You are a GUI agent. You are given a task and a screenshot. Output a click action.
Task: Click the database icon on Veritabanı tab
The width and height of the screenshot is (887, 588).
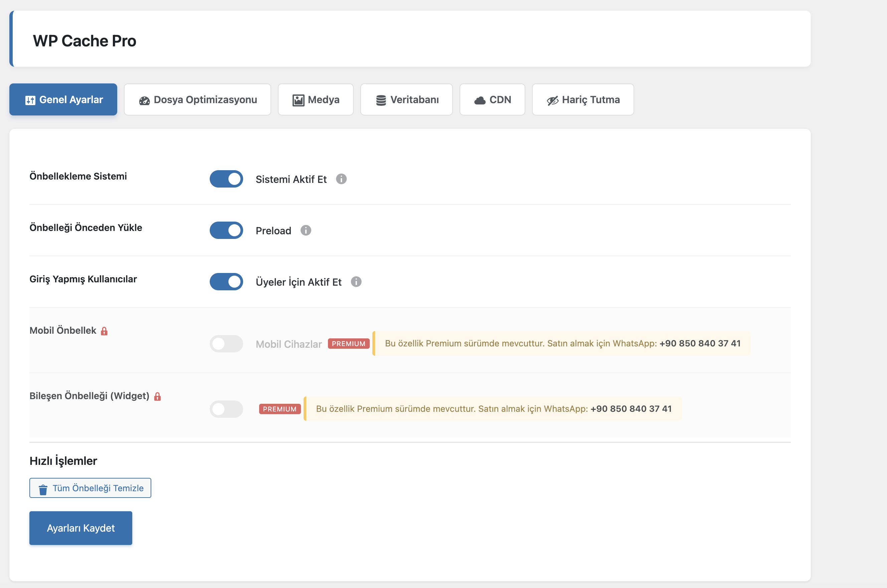[x=381, y=100]
